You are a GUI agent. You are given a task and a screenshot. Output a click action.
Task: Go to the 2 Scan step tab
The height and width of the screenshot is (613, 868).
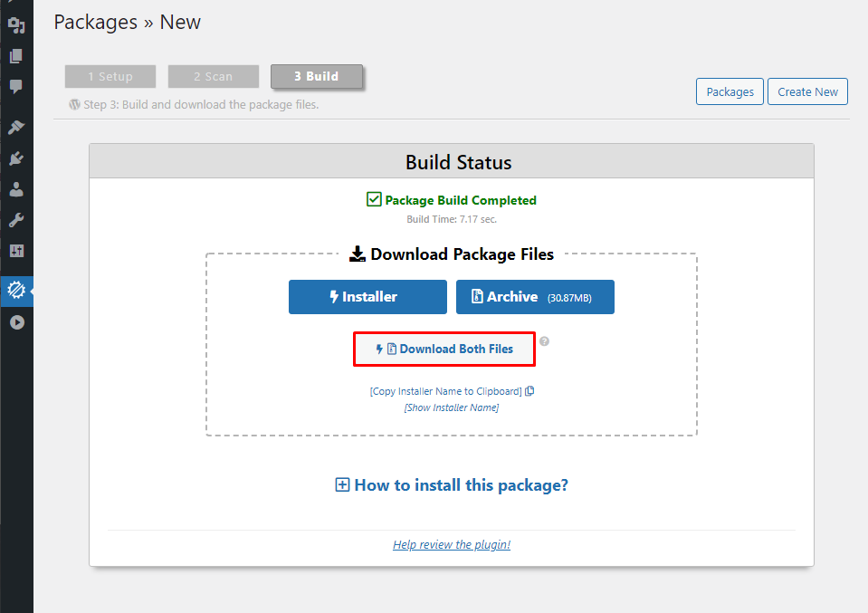click(214, 77)
